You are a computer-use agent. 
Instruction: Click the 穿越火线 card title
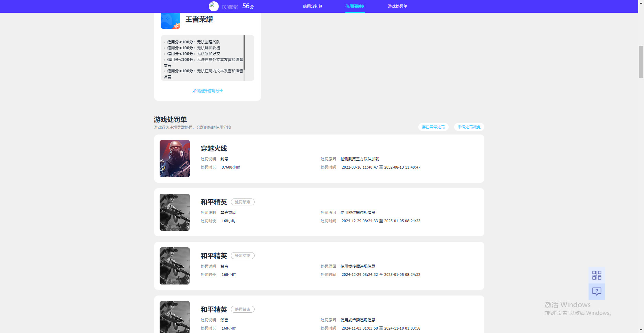coord(214,148)
